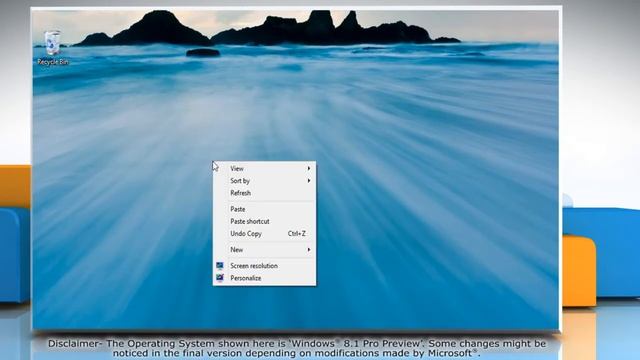Select Paste in the context menu
The width and height of the screenshot is (640, 360).
(264, 209)
